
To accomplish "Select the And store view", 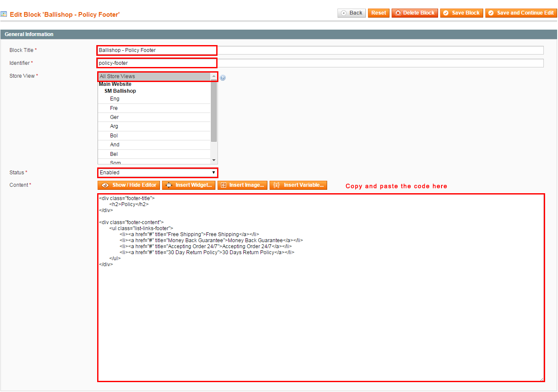I will click(154, 145).
